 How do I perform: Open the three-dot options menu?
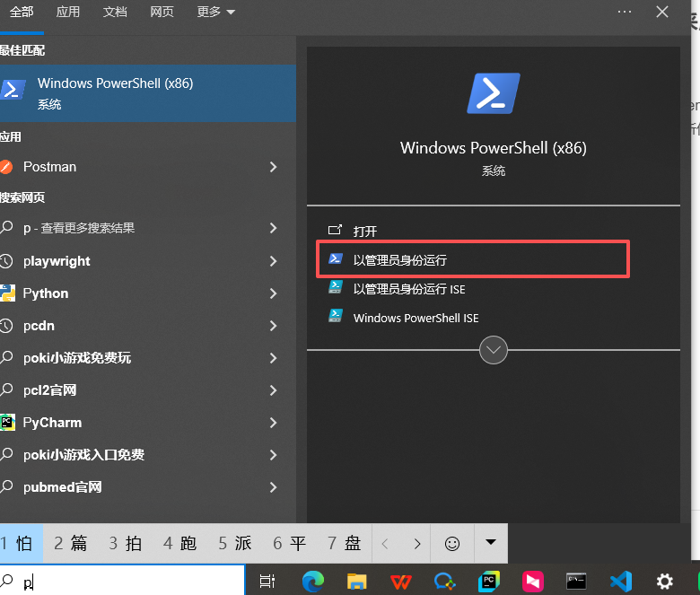point(625,12)
